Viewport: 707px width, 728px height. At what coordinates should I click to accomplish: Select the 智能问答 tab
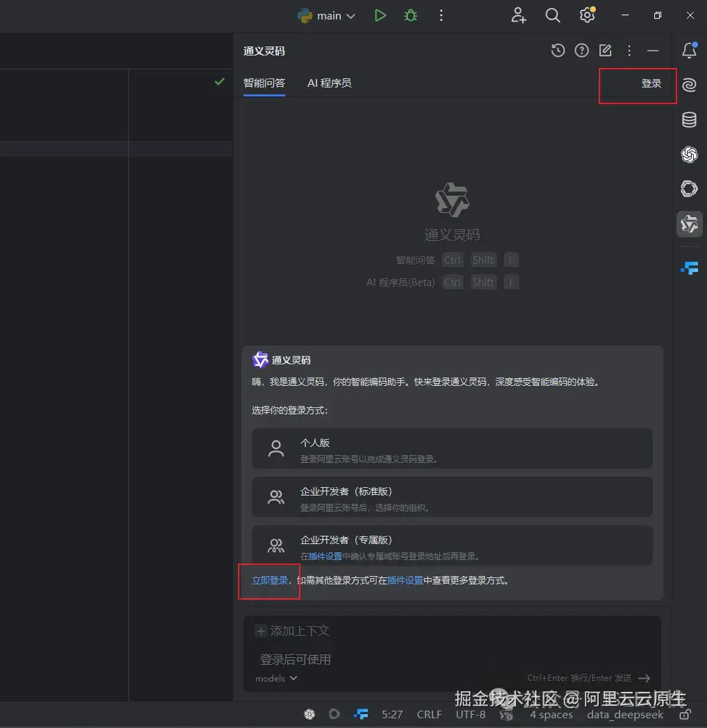(x=264, y=82)
